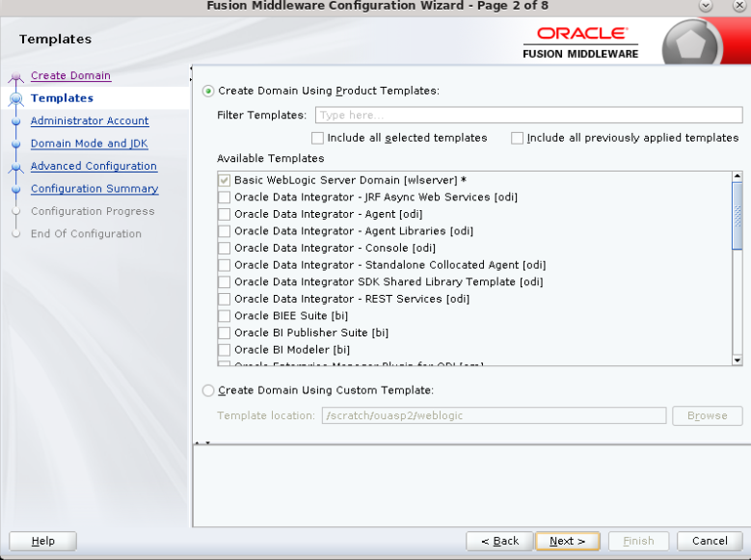
Task: Check Oracle BIEE Suite [bi] template
Action: tap(224, 316)
